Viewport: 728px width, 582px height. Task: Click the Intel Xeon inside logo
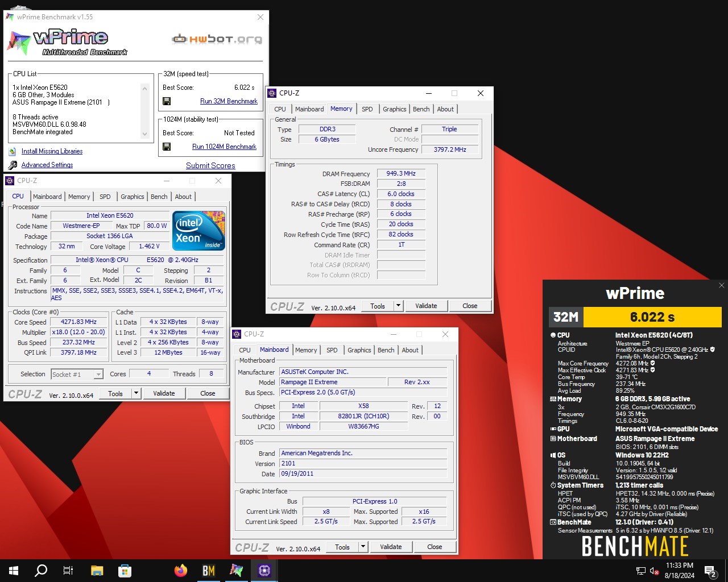(x=198, y=231)
